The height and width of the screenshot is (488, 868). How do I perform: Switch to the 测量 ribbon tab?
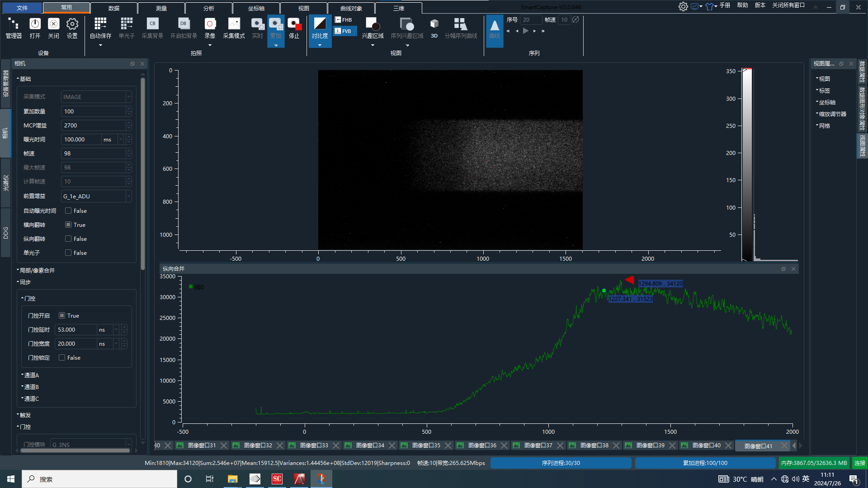pos(161,8)
